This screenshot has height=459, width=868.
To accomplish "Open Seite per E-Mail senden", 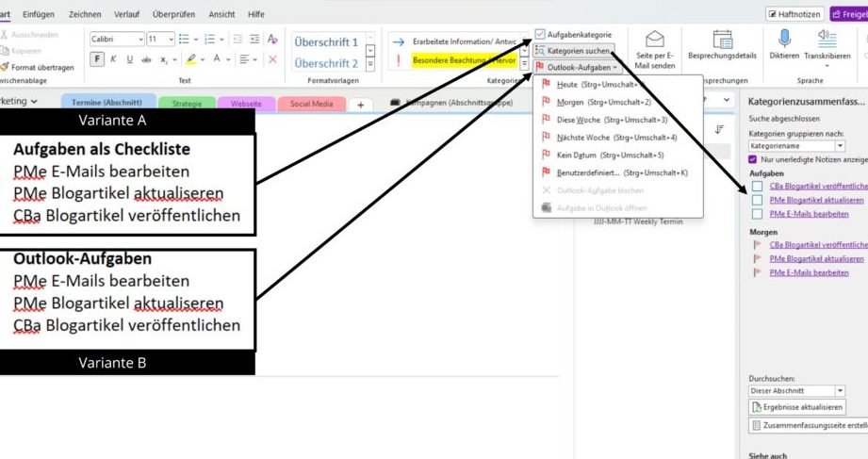I will [655, 50].
